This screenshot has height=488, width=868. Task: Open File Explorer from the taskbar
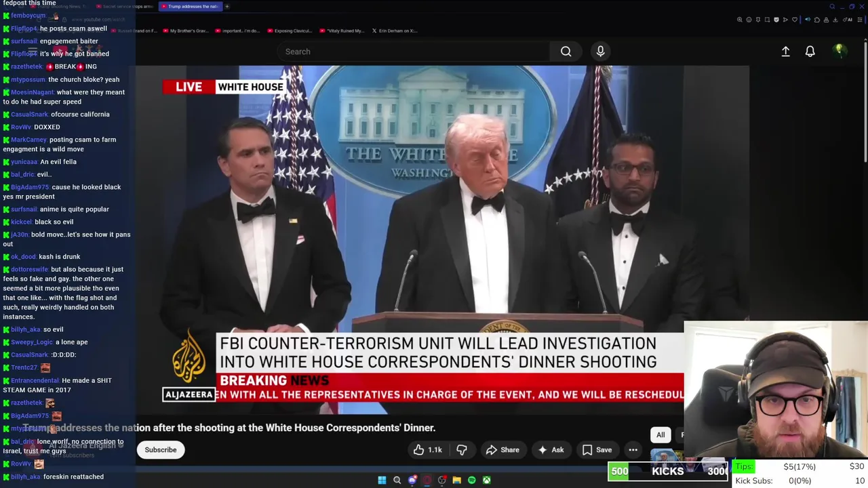(x=456, y=481)
